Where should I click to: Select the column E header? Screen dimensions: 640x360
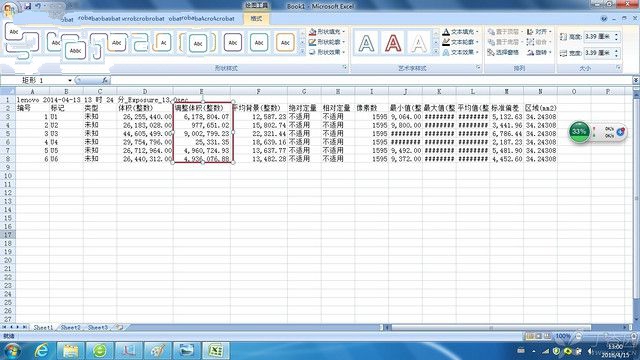pos(202,91)
